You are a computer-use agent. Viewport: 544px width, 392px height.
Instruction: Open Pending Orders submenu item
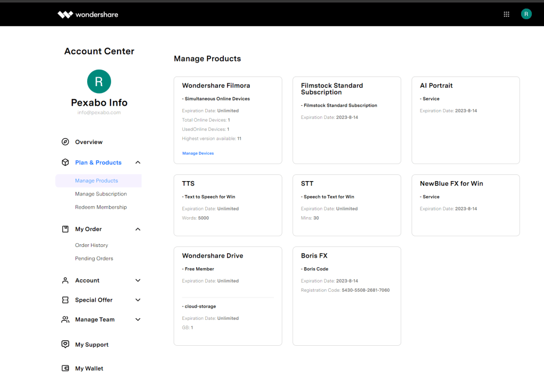click(94, 258)
